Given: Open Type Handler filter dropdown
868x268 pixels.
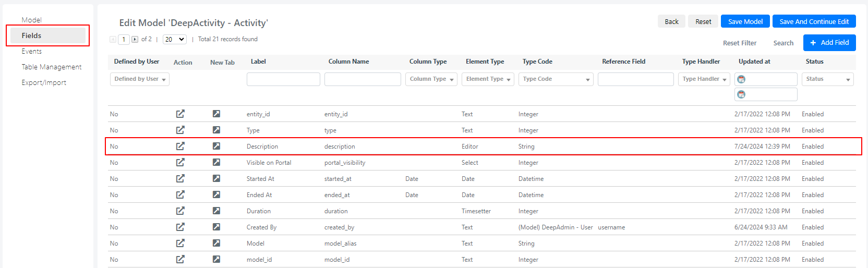Looking at the screenshot, I should [x=704, y=79].
